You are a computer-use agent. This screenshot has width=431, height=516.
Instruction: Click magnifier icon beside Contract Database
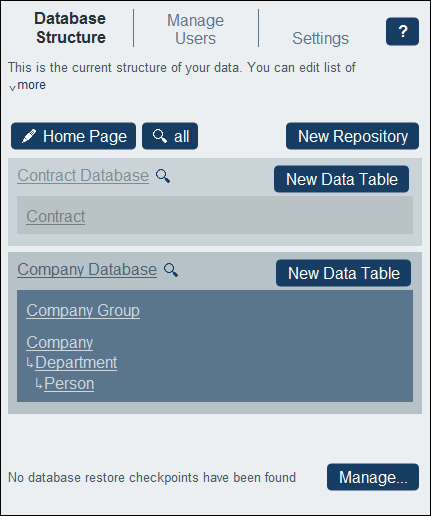pyautogui.click(x=163, y=176)
